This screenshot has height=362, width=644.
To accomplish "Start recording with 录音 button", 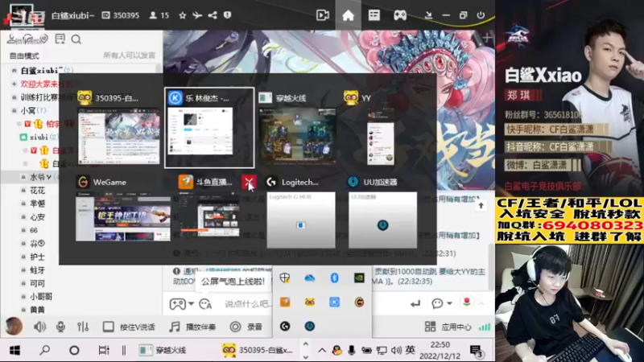I will 246,327.
